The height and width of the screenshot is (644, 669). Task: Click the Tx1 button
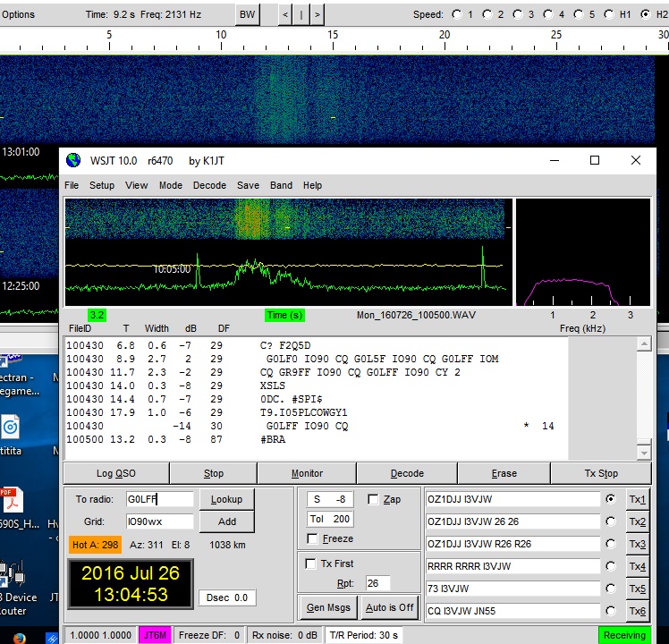[638, 499]
